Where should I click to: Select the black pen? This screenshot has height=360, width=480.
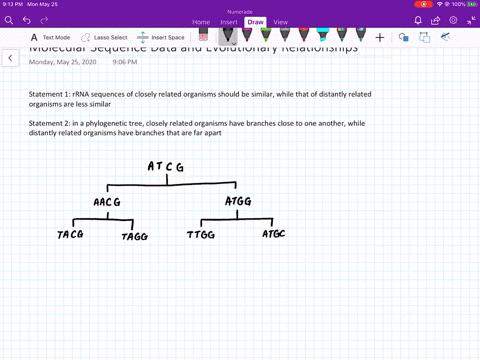click(228, 35)
